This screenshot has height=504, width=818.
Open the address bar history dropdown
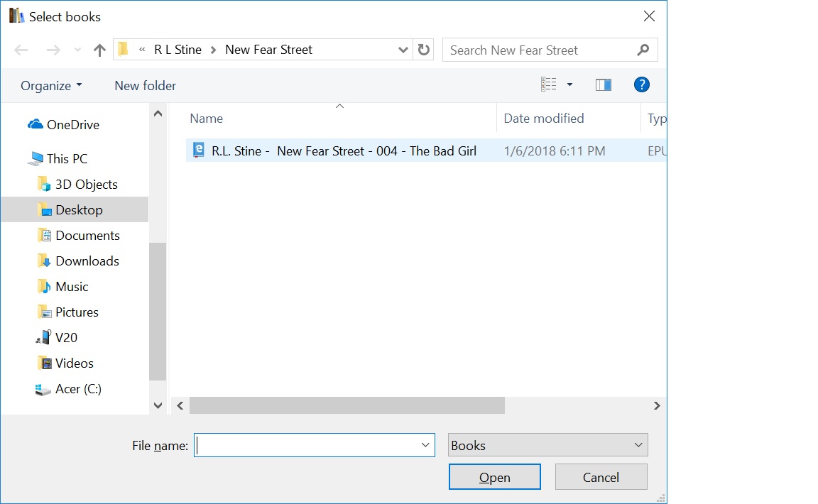click(x=403, y=50)
